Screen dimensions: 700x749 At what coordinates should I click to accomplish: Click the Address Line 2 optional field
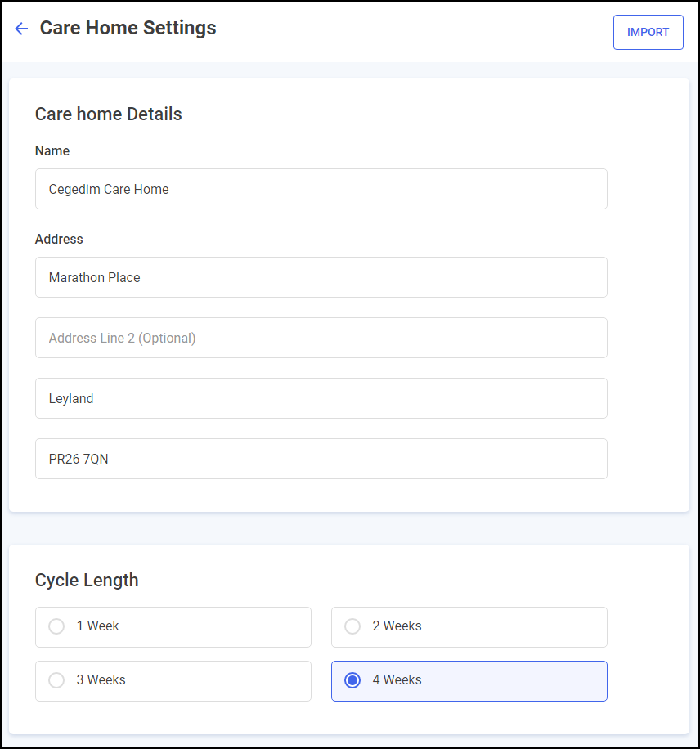321,338
